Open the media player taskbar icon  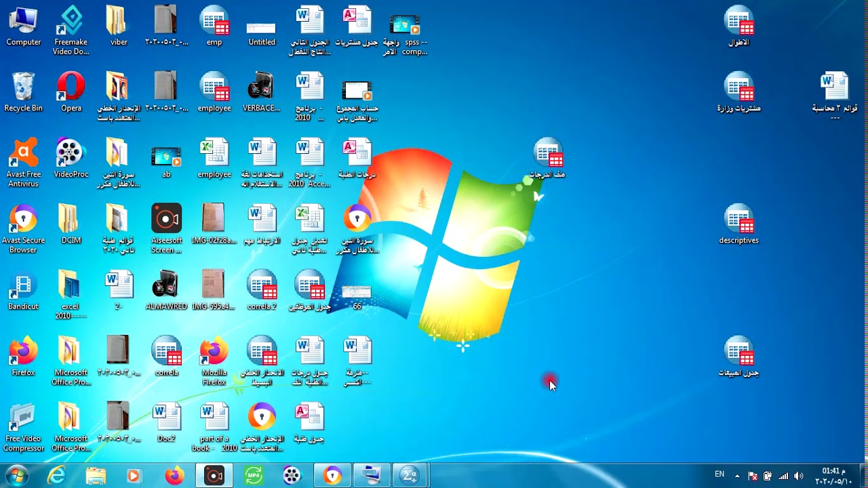click(134, 476)
